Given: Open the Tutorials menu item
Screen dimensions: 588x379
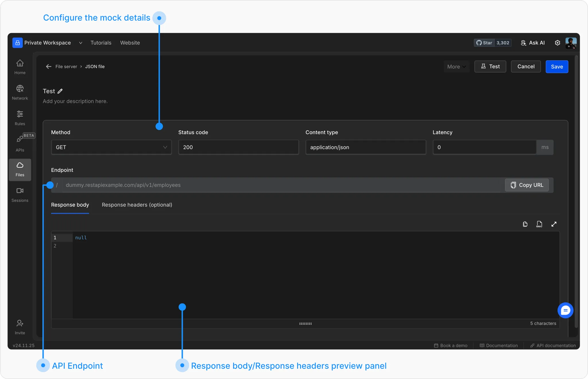Looking at the screenshot, I should coord(101,43).
